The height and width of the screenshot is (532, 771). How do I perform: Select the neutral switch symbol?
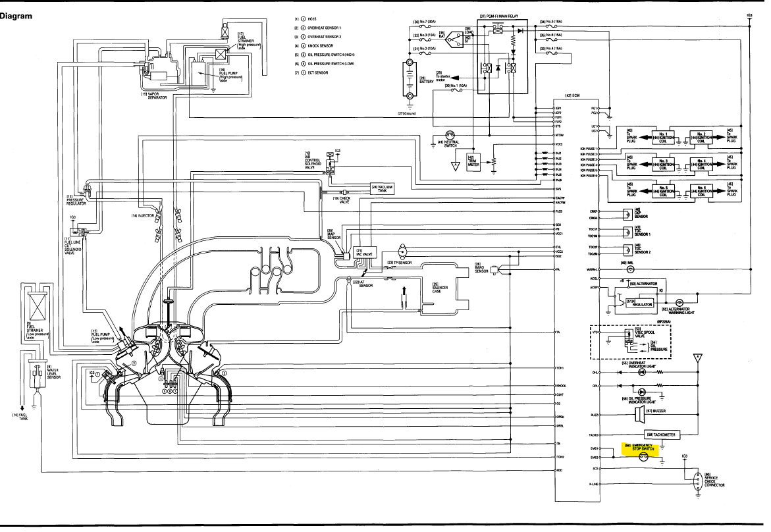click(x=450, y=135)
